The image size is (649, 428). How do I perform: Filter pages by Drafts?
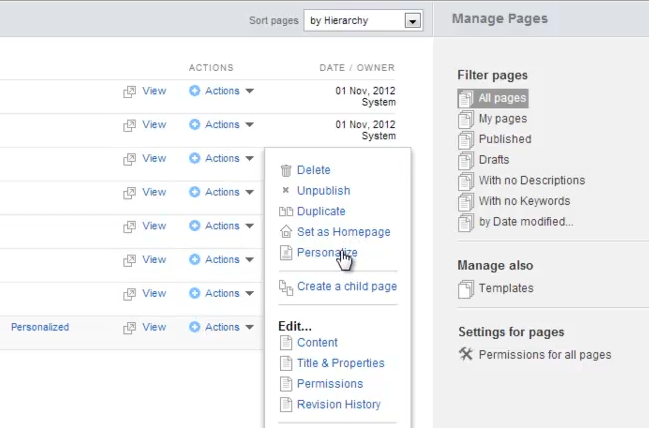pos(493,160)
